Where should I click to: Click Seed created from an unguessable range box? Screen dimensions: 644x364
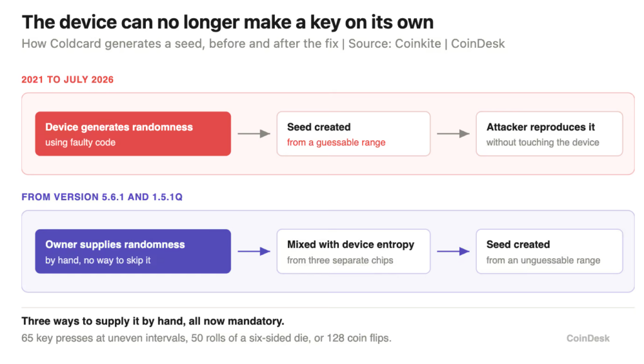(x=549, y=251)
